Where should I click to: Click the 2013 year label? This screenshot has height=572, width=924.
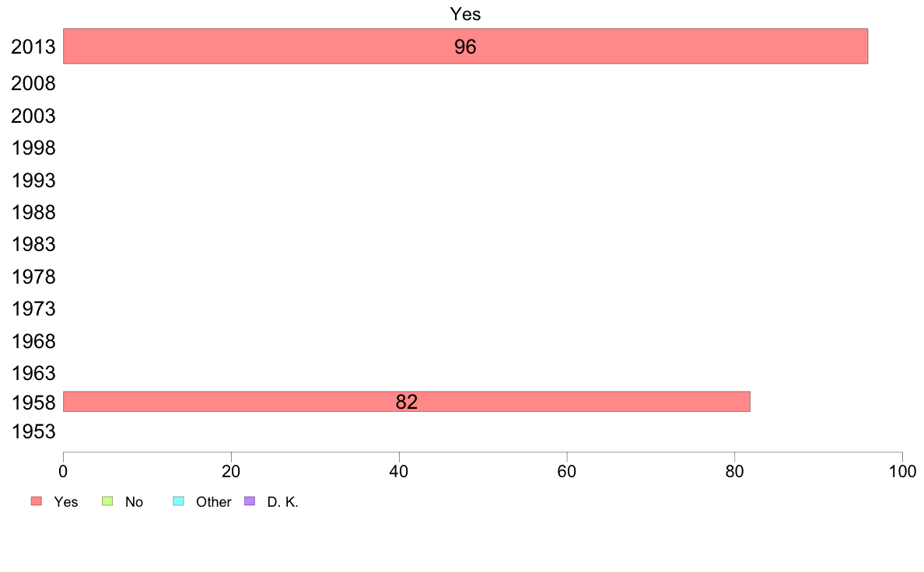(33, 47)
